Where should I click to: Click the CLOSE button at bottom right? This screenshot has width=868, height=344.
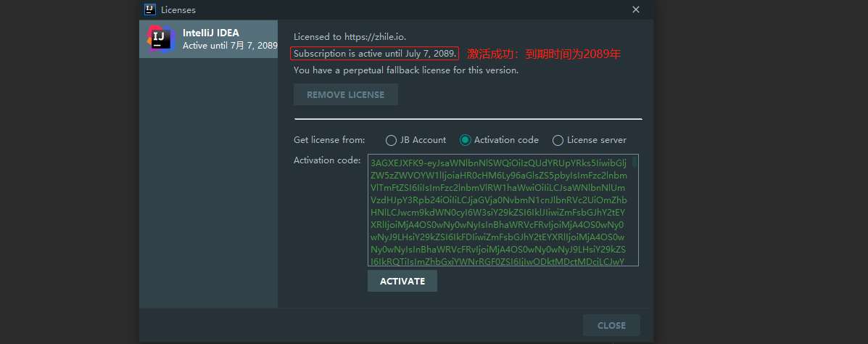pyautogui.click(x=611, y=325)
